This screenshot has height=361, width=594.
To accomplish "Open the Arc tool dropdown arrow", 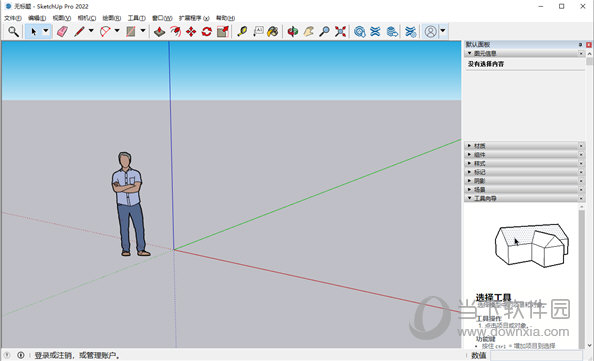I will tap(117, 31).
